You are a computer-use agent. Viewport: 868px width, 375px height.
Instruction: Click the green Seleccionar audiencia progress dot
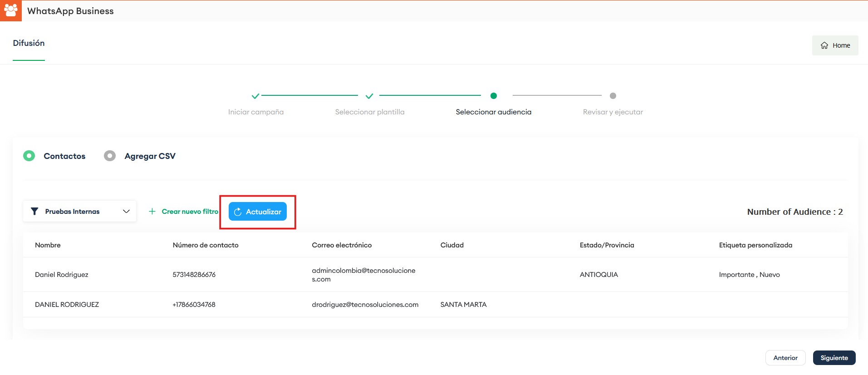click(494, 96)
